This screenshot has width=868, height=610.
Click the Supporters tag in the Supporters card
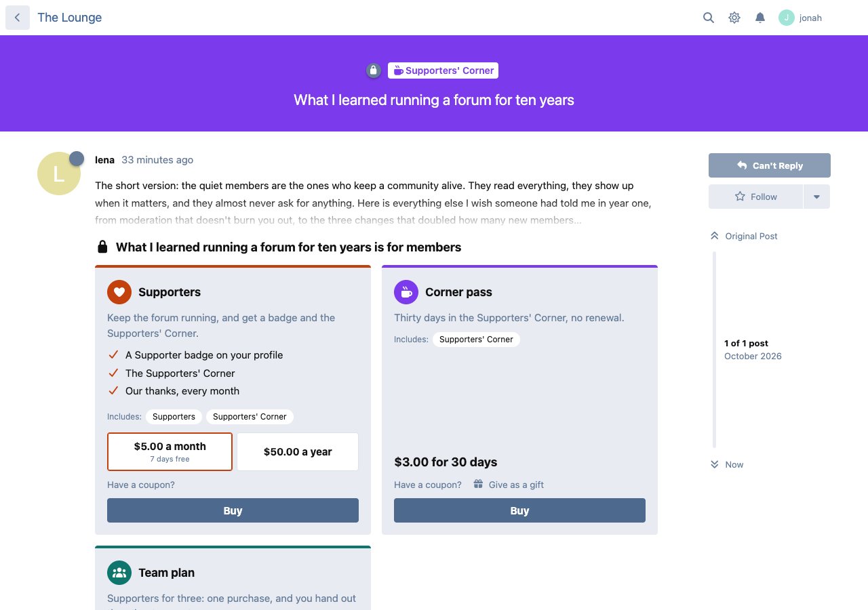coord(174,417)
